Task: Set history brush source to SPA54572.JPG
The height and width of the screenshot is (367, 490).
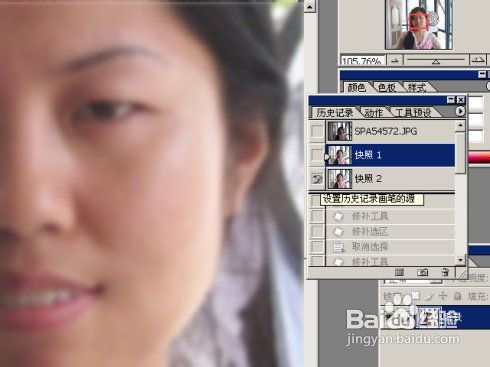Action: point(317,131)
